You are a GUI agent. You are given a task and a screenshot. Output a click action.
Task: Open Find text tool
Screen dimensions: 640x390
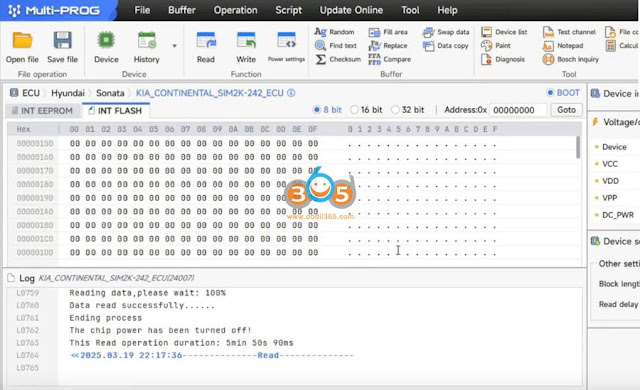[336, 46]
